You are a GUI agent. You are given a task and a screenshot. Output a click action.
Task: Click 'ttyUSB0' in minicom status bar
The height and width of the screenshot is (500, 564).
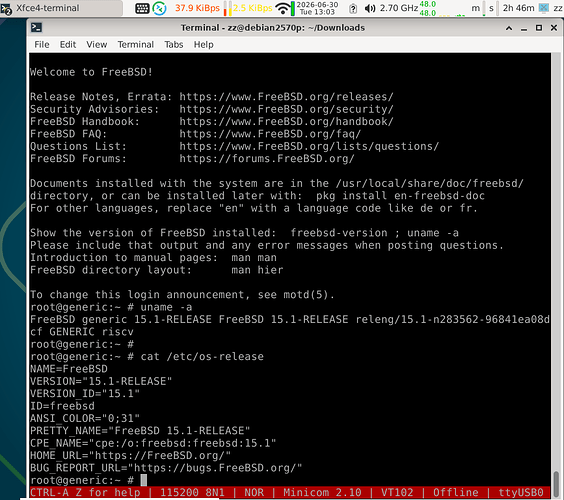click(521, 492)
